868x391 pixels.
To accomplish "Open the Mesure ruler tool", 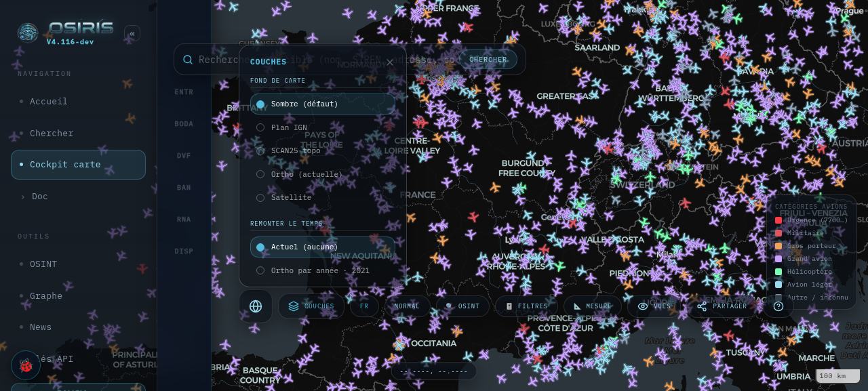I will pyautogui.click(x=593, y=306).
